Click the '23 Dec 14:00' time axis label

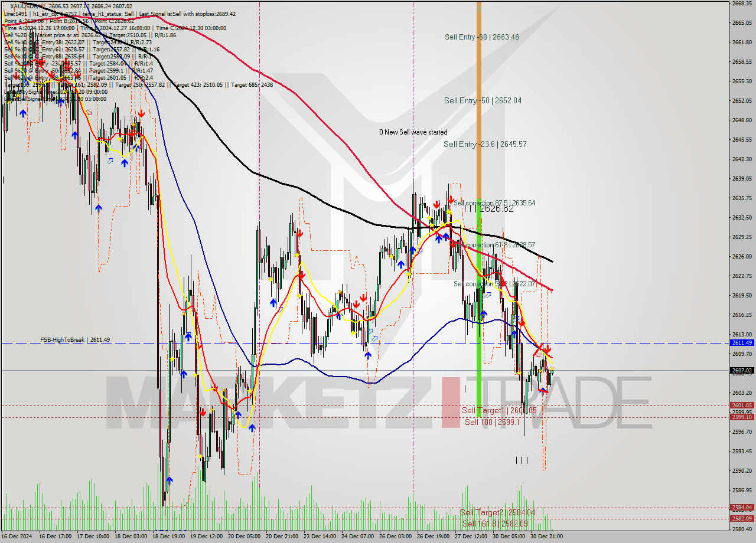320,537
